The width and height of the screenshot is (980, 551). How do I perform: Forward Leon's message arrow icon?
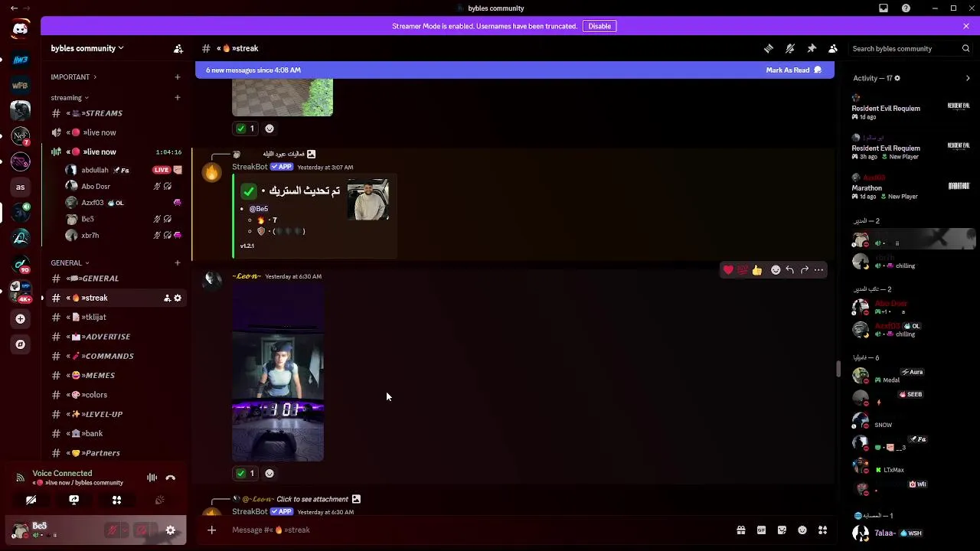(805, 269)
